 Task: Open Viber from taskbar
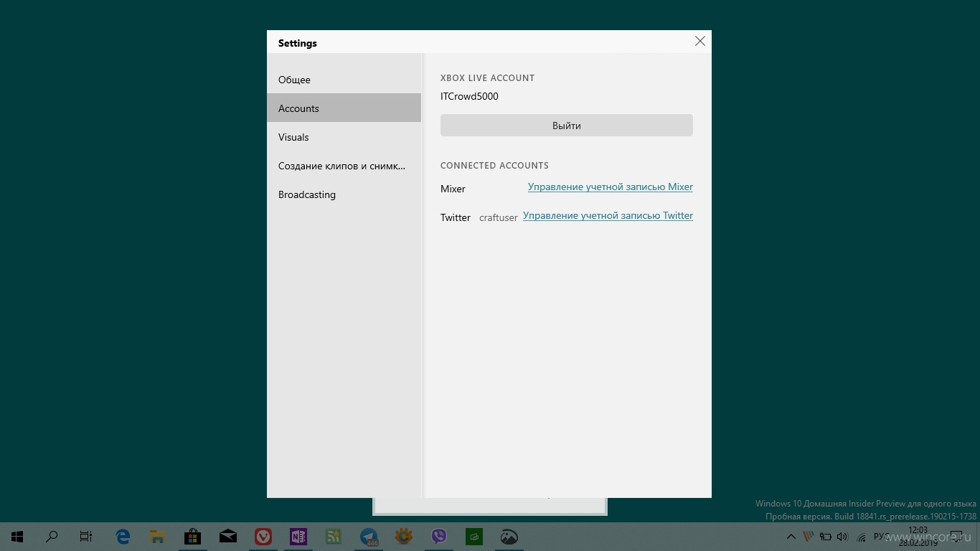pos(439,537)
